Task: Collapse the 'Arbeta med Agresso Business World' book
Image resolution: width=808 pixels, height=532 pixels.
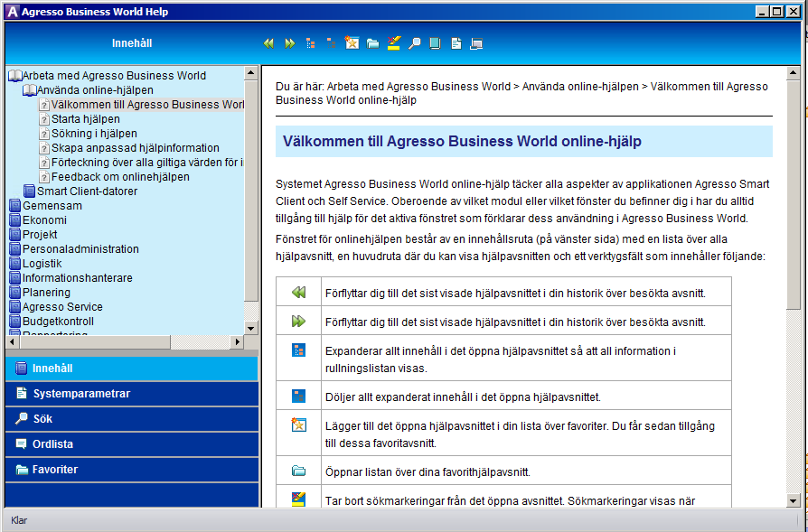Action: click(15, 76)
